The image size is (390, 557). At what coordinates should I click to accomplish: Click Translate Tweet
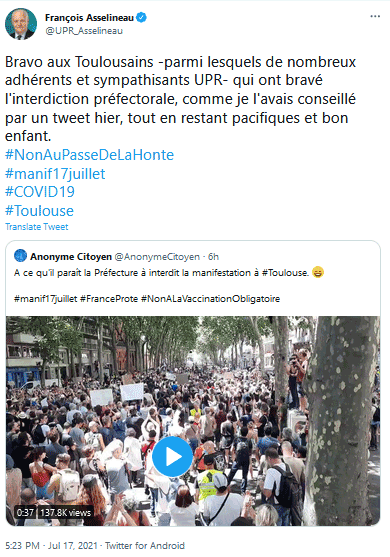pos(37,227)
